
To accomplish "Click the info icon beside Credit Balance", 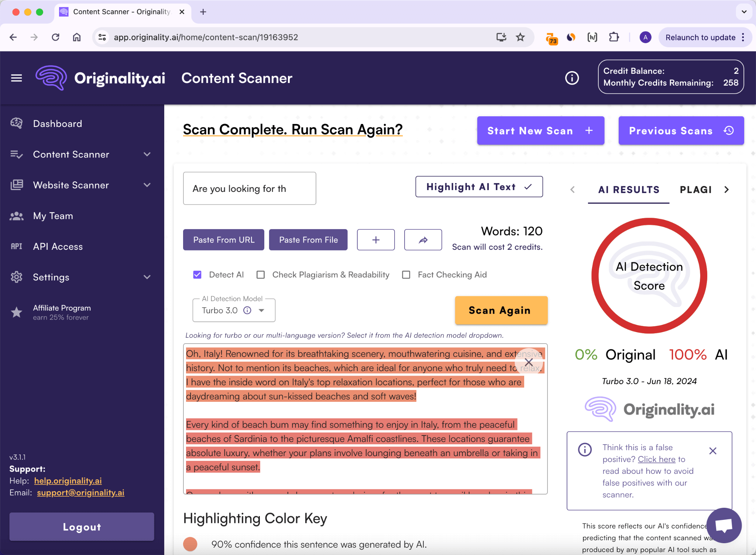I will click(572, 78).
